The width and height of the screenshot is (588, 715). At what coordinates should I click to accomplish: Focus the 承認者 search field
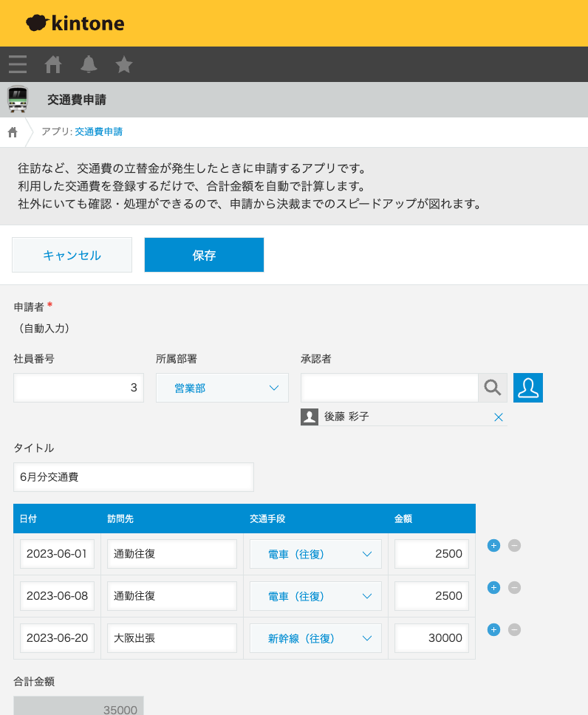click(389, 388)
